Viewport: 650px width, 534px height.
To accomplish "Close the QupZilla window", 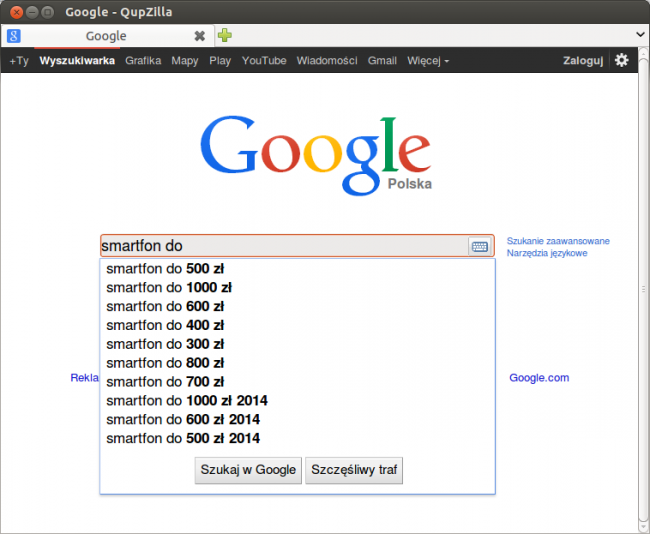I will (17, 12).
